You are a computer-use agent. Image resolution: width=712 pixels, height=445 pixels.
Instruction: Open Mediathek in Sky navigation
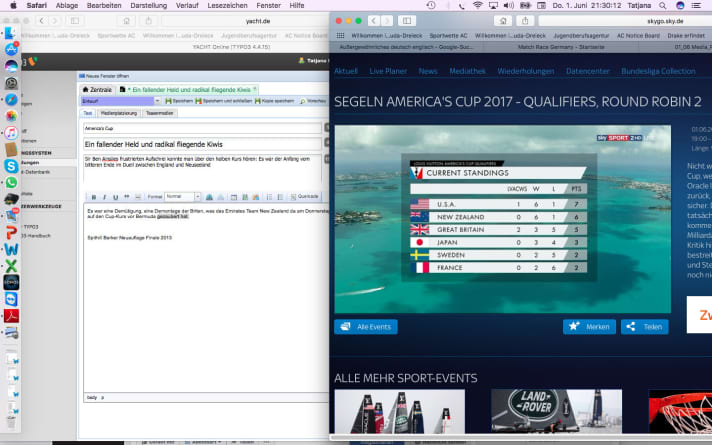pyautogui.click(x=467, y=71)
